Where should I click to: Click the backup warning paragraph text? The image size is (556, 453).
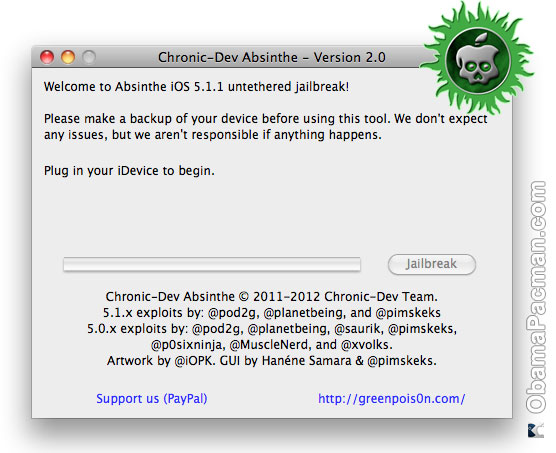coord(265,127)
